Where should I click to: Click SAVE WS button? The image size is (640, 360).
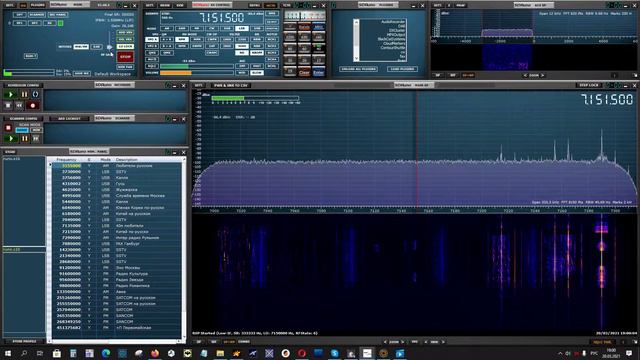[x=82, y=73]
